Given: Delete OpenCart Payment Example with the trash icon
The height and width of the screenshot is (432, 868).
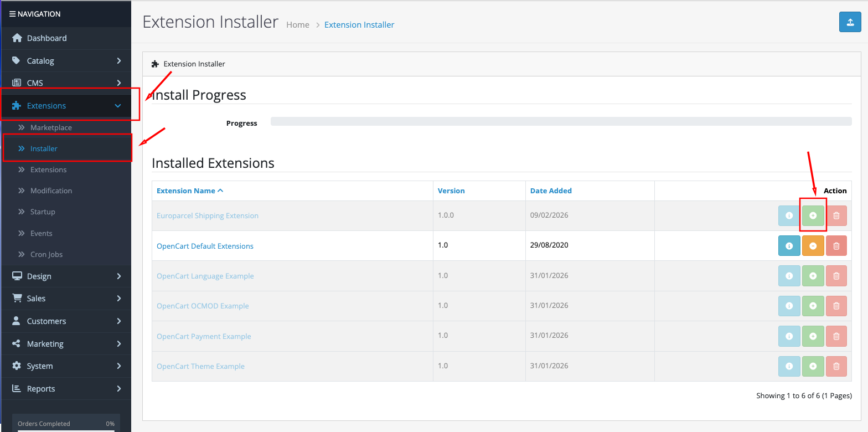Looking at the screenshot, I should [x=836, y=336].
